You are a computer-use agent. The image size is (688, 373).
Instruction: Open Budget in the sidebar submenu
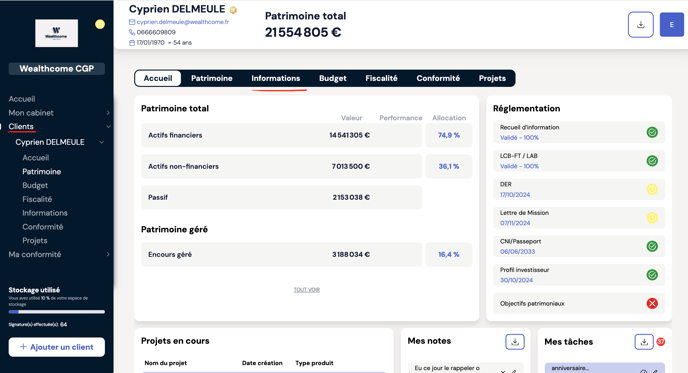tap(35, 185)
